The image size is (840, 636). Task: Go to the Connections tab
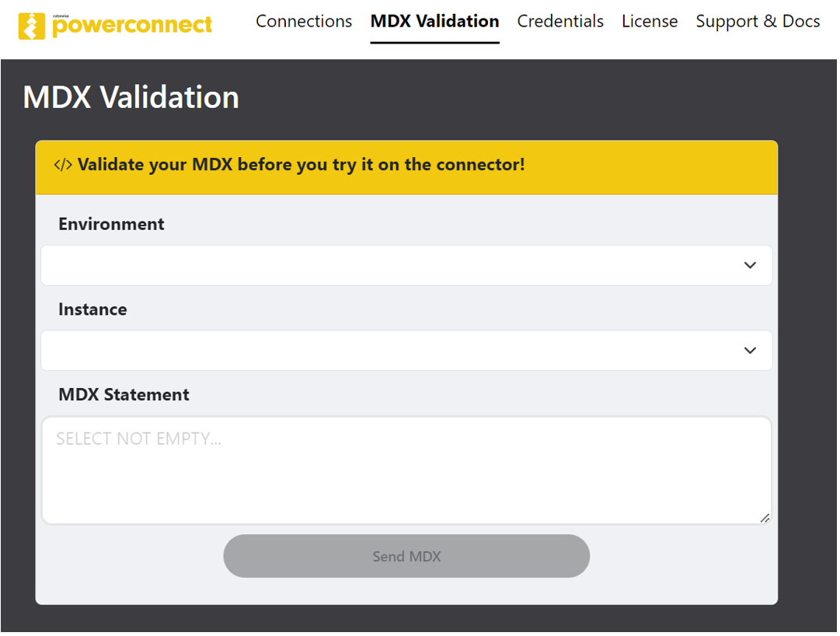click(x=304, y=22)
